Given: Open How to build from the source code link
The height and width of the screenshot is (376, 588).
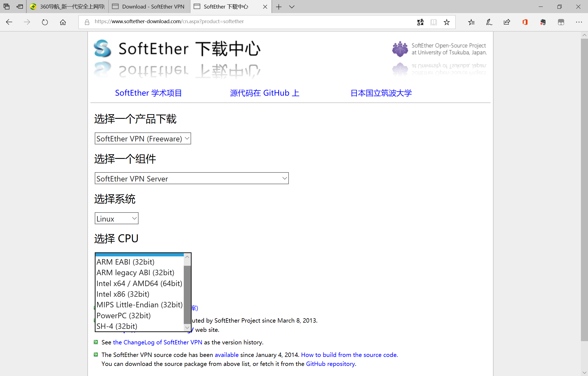Looking at the screenshot, I should (350, 355).
